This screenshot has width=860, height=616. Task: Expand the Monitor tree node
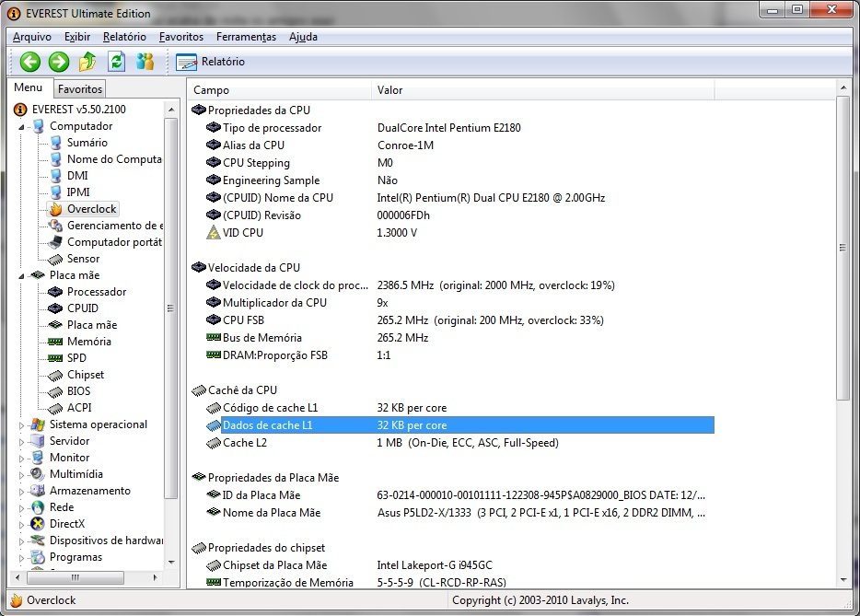21,458
